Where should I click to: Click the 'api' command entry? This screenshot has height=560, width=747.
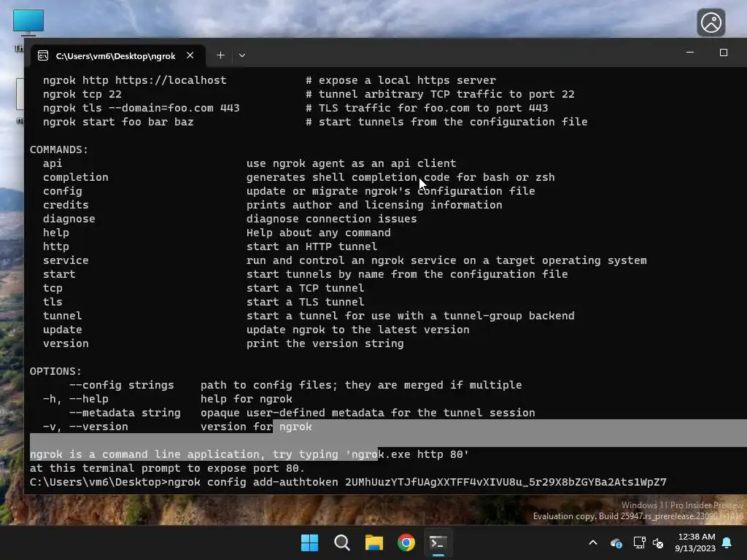click(53, 163)
